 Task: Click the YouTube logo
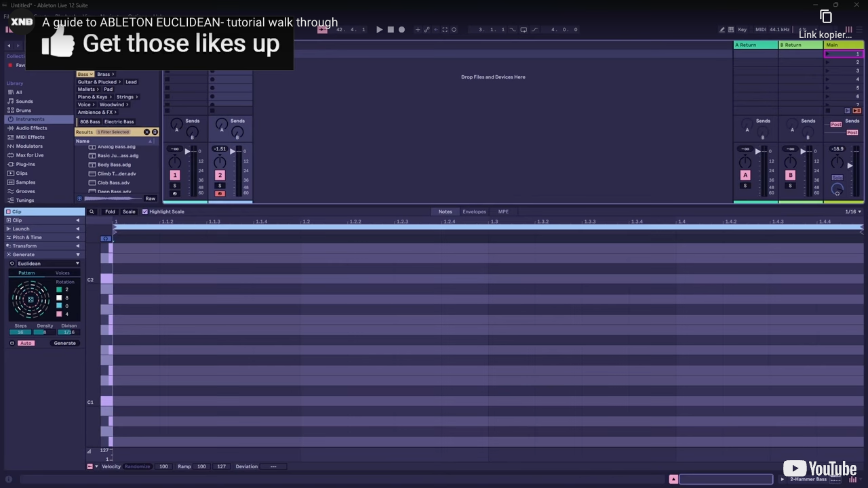(x=820, y=469)
